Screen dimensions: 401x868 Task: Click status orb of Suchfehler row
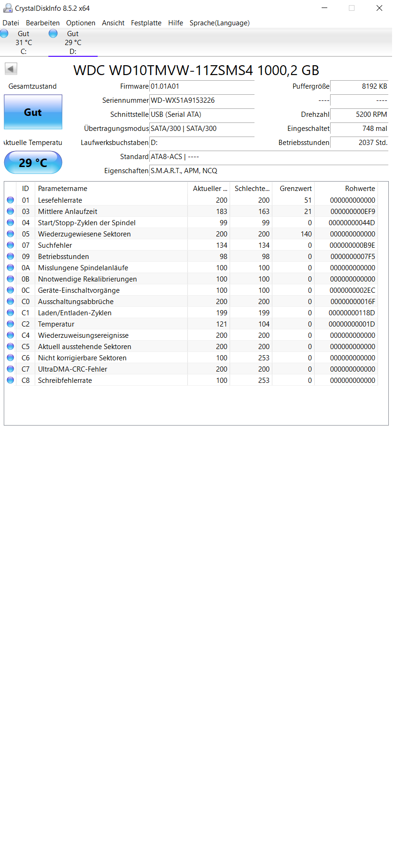coord(10,245)
